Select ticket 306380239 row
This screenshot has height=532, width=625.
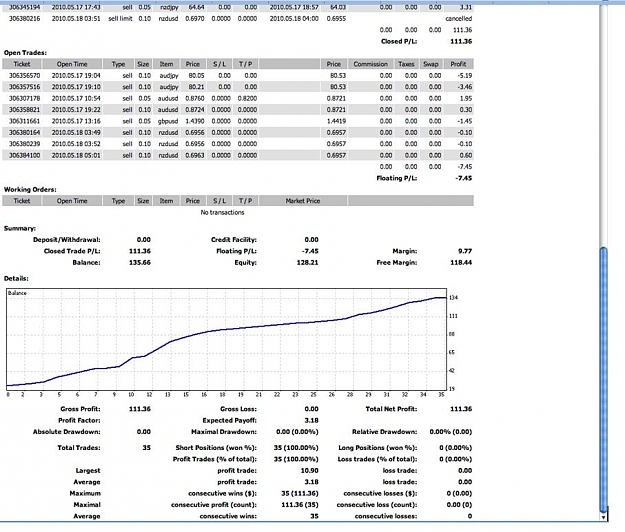[238, 143]
